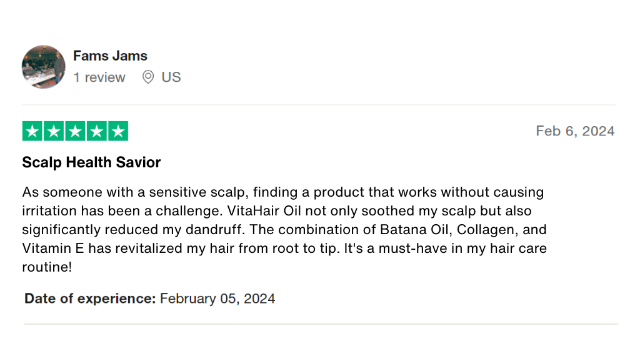This screenshot has width=625, height=364.
Task: Click the word routine! ending the review
Action: click(x=47, y=267)
